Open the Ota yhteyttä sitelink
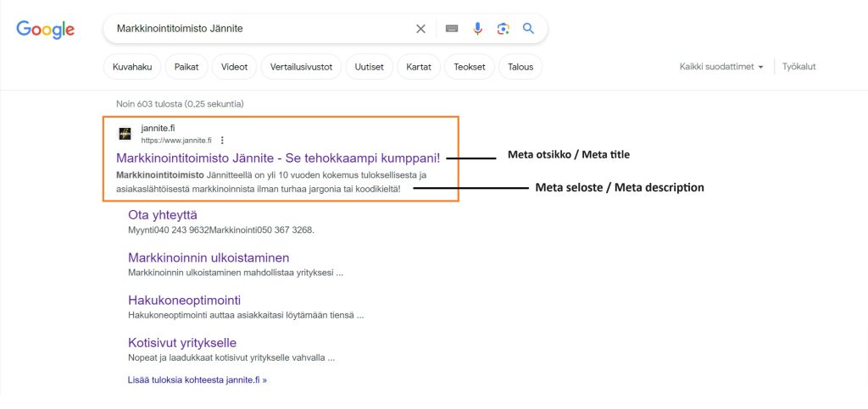This screenshot has width=868, height=409. 162,215
